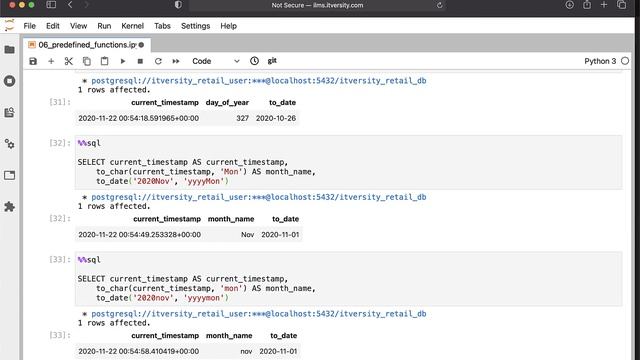640x360 pixels.
Task: Run the selected cell
Action: (122, 61)
